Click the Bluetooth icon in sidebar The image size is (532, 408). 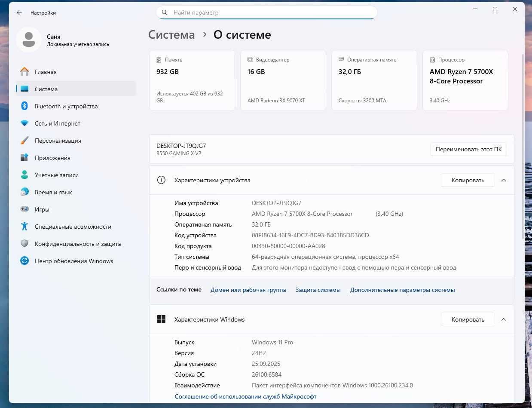point(24,106)
